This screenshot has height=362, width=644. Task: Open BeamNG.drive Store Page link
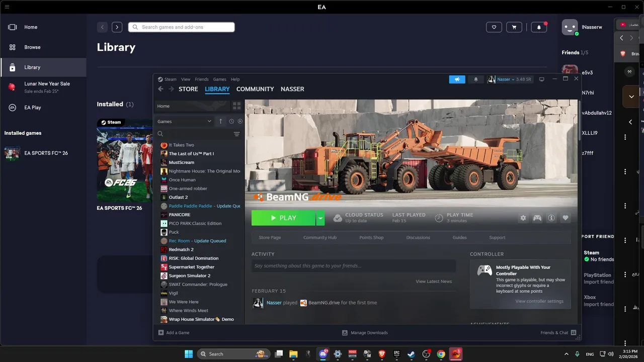coord(270,237)
